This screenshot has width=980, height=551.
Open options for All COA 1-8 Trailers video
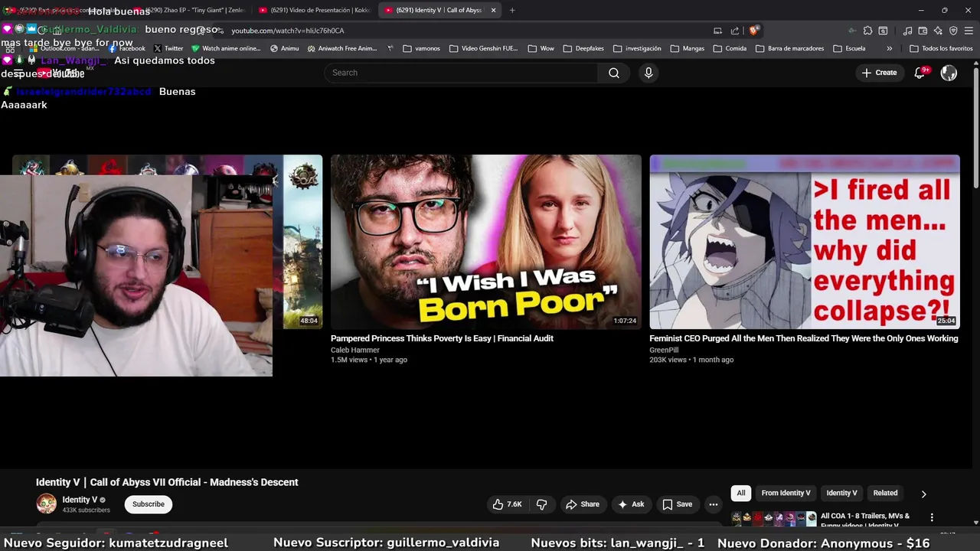pyautogui.click(x=932, y=517)
